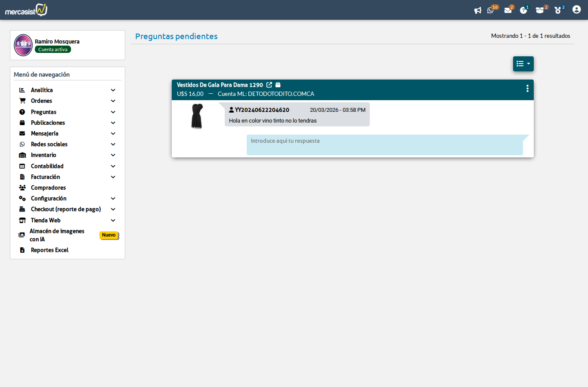Open the list view dropdown button
588x387 pixels.
click(x=523, y=64)
